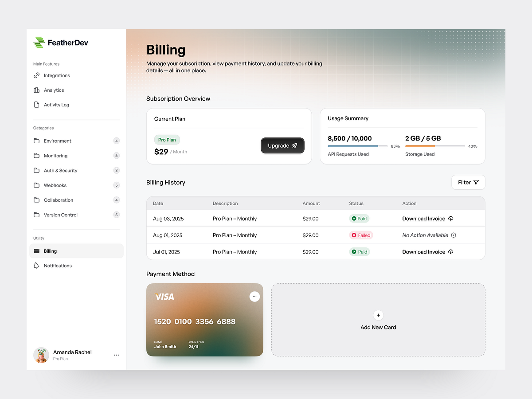Click the Integrations link icon in sidebar
532x399 pixels.
pos(37,75)
